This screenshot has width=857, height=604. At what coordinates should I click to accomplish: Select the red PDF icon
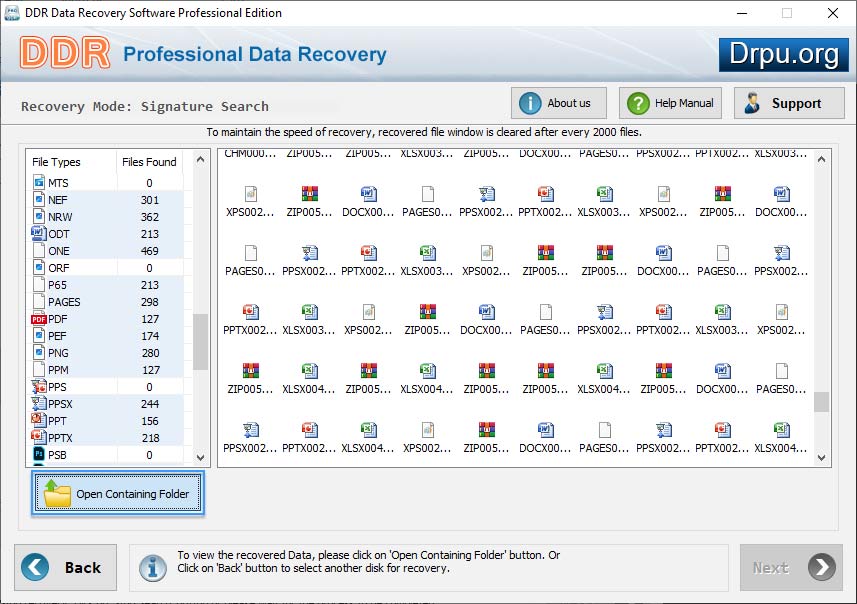click(x=39, y=319)
